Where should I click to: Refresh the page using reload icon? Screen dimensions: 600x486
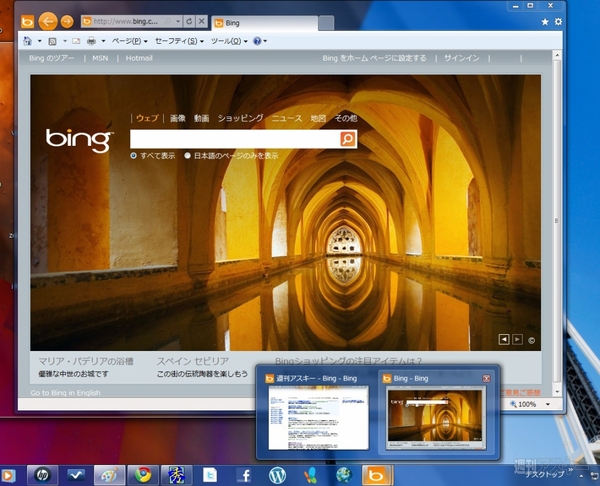(x=189, y=21)
